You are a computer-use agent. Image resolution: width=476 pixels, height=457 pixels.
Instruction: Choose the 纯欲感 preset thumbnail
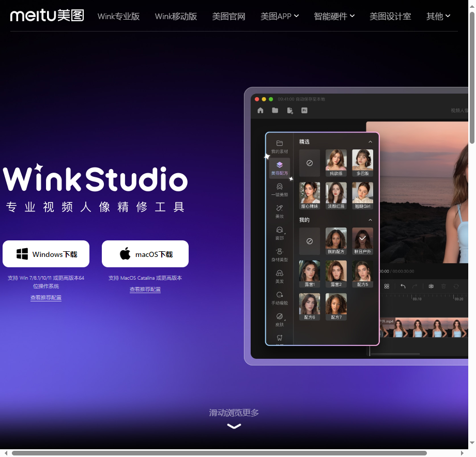coord(336,163)
